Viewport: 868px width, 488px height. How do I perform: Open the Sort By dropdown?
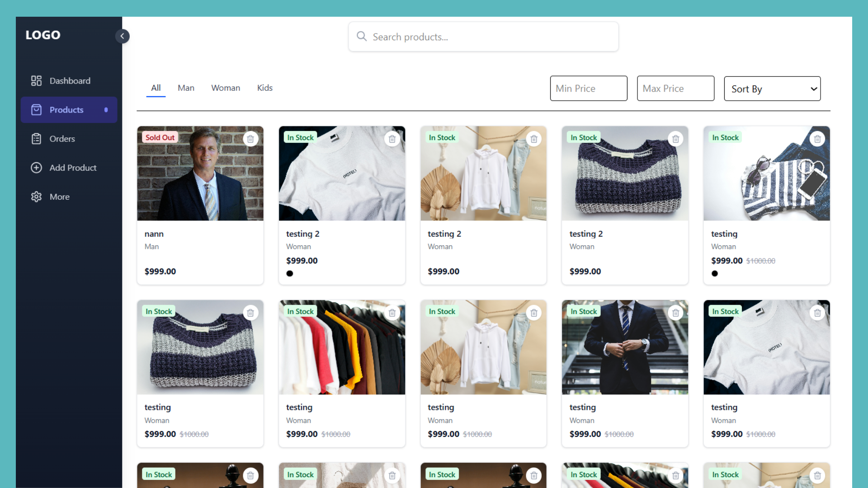(772, 89)
